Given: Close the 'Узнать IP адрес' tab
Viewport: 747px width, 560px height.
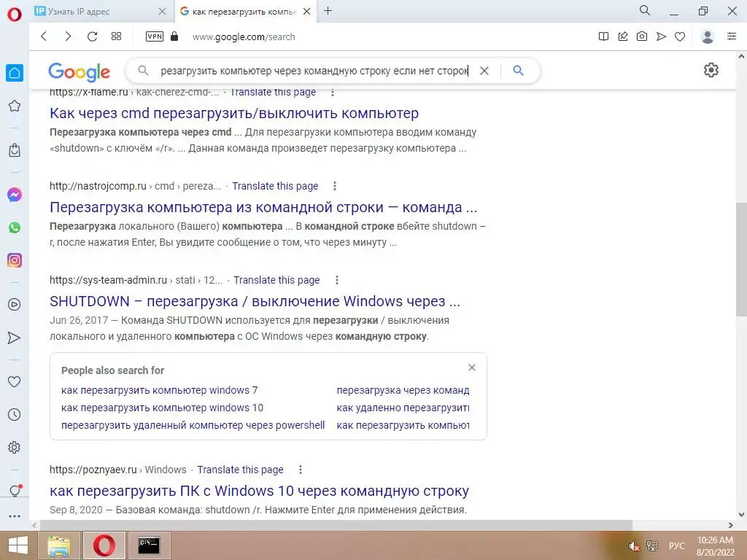Looking at the screenshot, I should point(162,12).
